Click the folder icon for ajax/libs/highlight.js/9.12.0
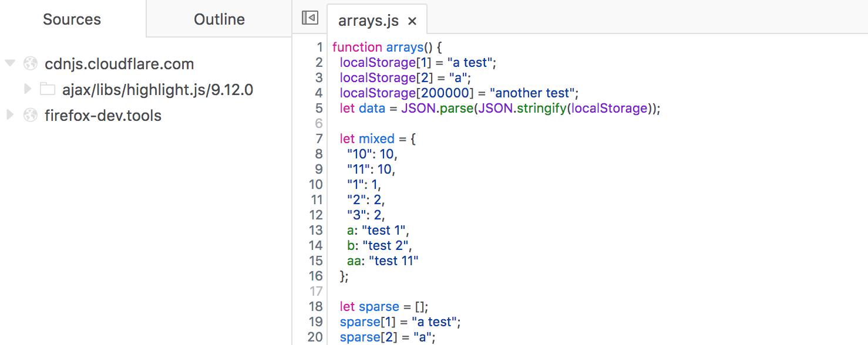868x345 pixels. tap(48, 89)
